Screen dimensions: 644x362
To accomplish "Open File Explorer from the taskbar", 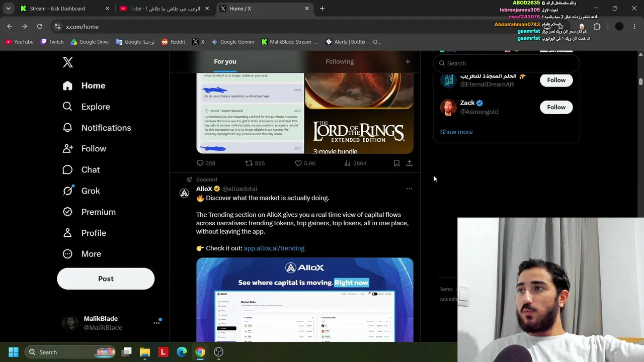I will (145, 352).
